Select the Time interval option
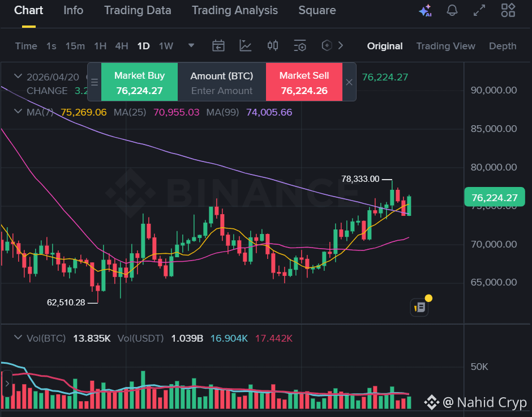Viewport: 532px width, 417px height. (x=26, y=46)
